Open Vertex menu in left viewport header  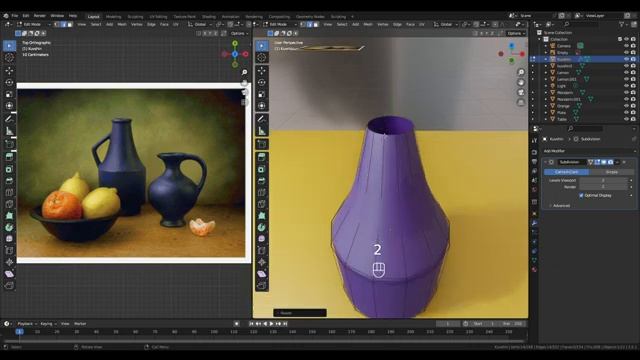pos(136,24)
